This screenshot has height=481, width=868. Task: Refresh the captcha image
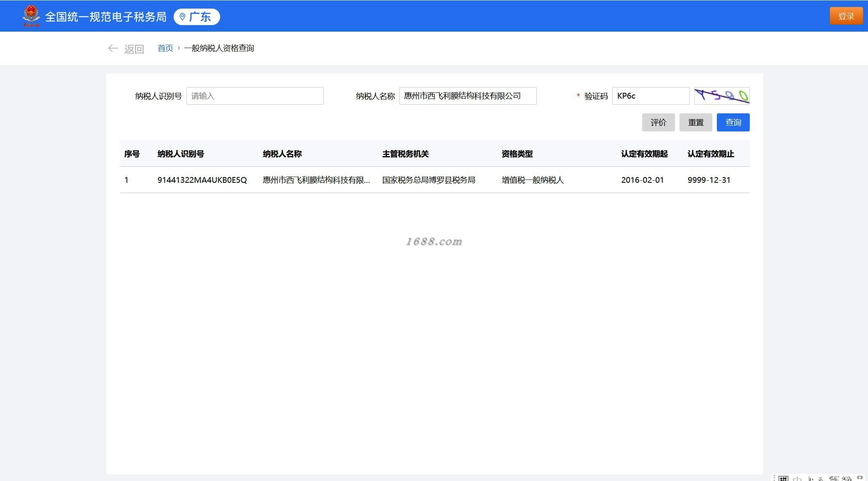pos(721,96)
